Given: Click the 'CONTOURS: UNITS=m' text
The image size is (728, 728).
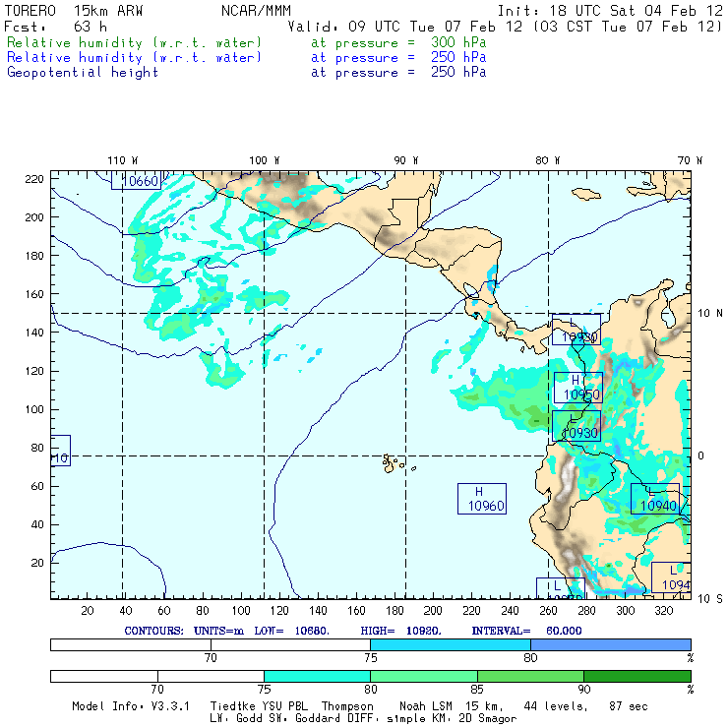Looking at the screenshot, I should click(x=184, y=631).
